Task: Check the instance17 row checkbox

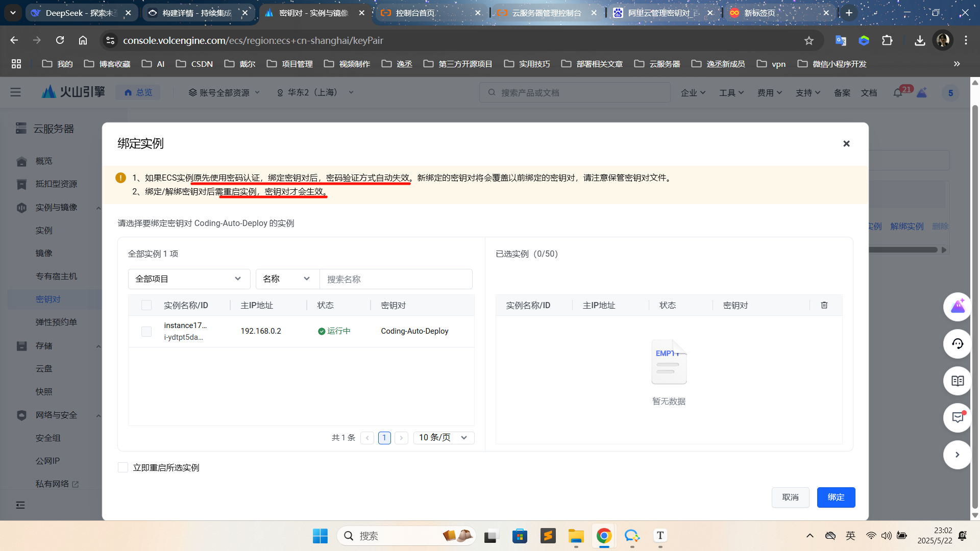Action: coord(146,332)
